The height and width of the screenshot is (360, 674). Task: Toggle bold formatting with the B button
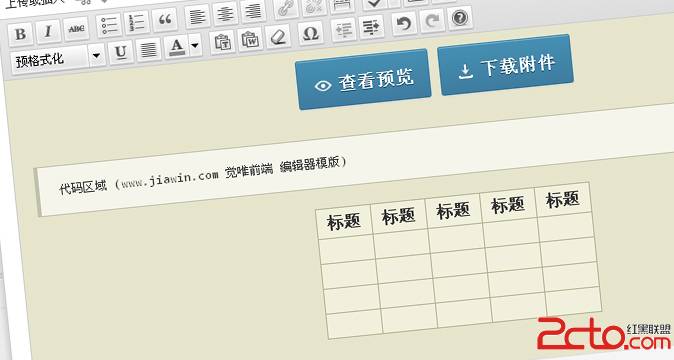(x=20, y=34)
